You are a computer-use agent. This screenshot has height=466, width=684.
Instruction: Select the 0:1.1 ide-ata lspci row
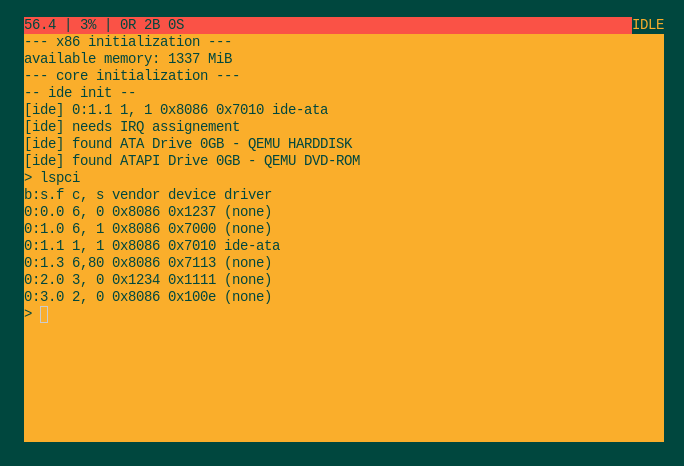pyautogui.click(x=152, y=246)
